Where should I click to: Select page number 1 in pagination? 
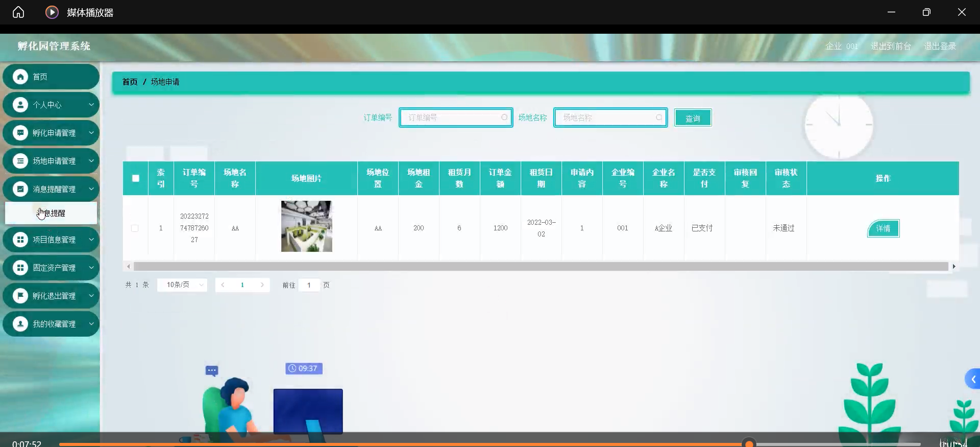click(242, 285)
